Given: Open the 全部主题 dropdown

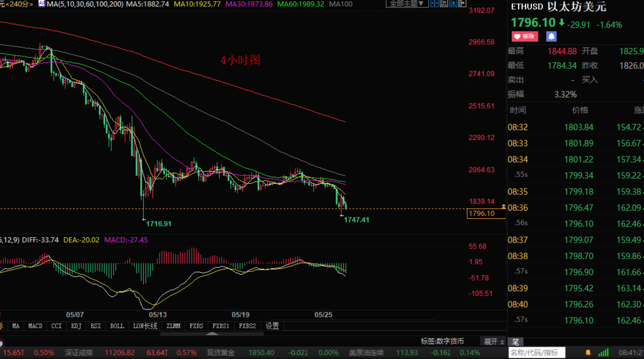Looking at the screenshot, I should pos(406,3).
